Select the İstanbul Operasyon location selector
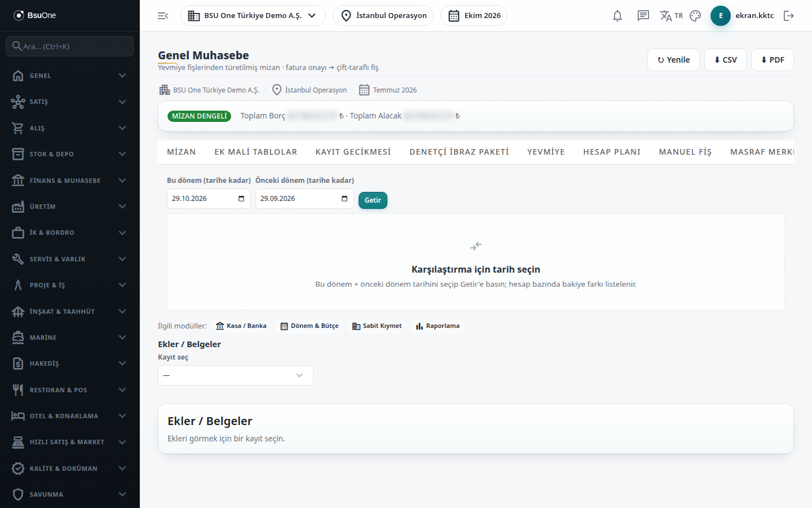Image resolution: width=812 pixels, height=508 pixels. click(383, 16)
